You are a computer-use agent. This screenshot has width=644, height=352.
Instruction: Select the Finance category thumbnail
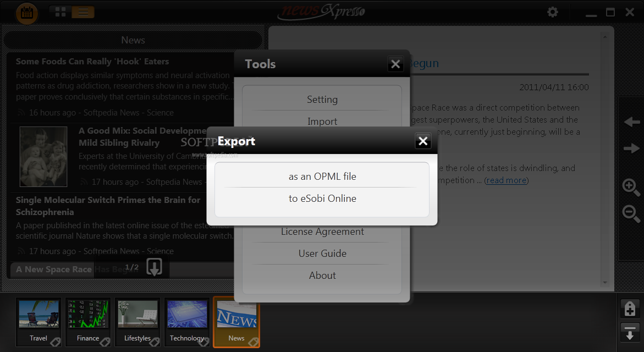tap(88, 322)
